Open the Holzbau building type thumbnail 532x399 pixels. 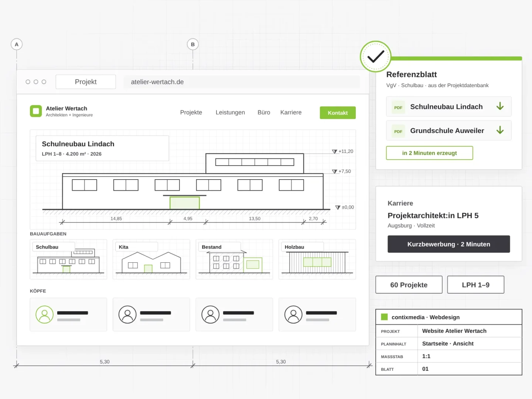pos(317,259)
